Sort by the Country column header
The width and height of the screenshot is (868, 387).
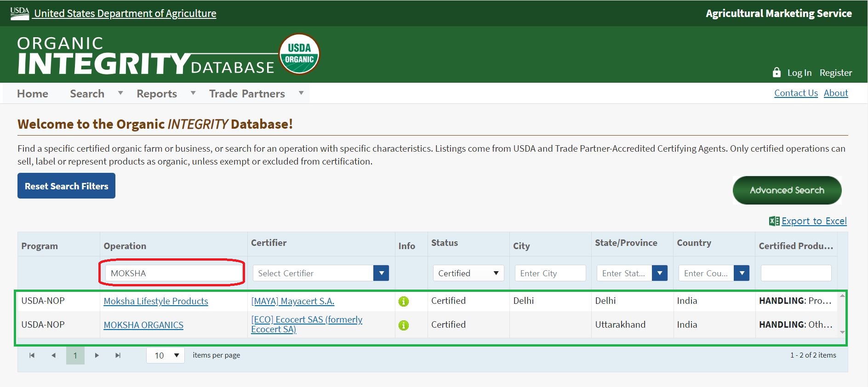pos(694,243)
